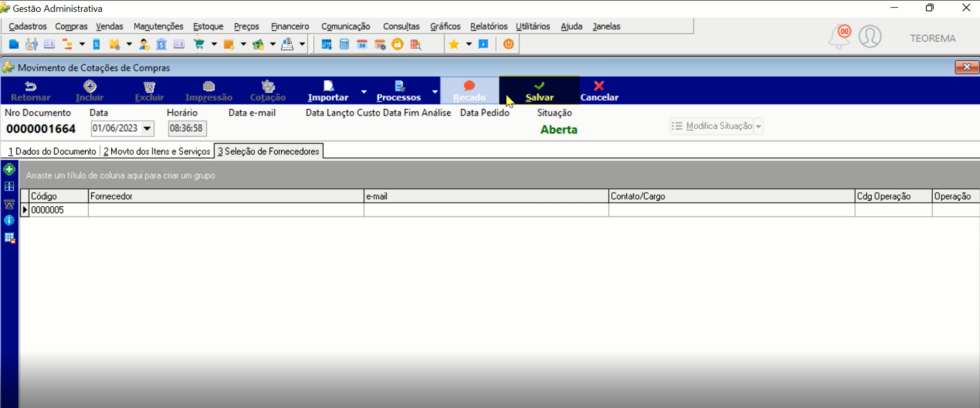Open the bank building icon
Image resolution: width=980 pixels, height=408 pixels.
pyautogui.click(x=161, y=44)
